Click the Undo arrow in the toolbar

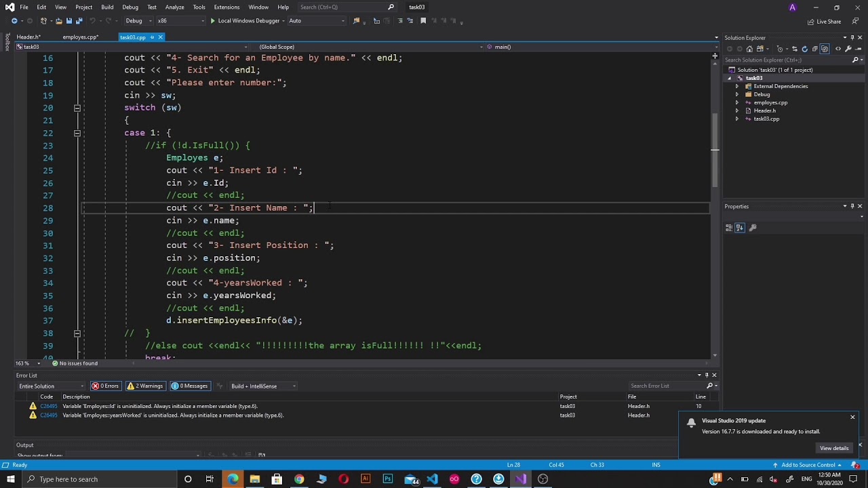pyautogui.click(x=93, y=21)
